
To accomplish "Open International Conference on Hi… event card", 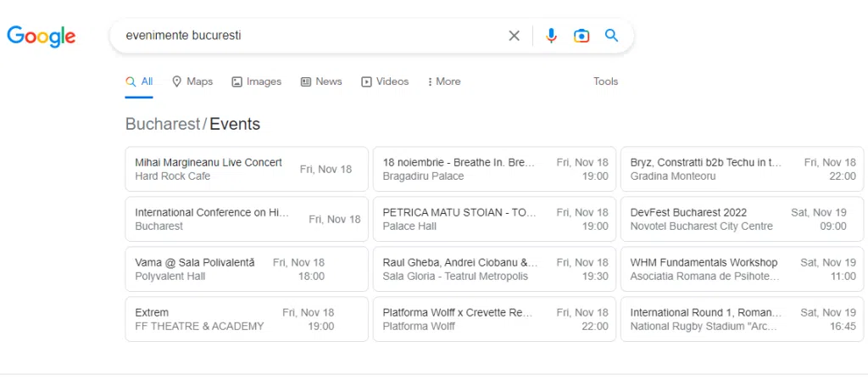I will tap(247, 219).
